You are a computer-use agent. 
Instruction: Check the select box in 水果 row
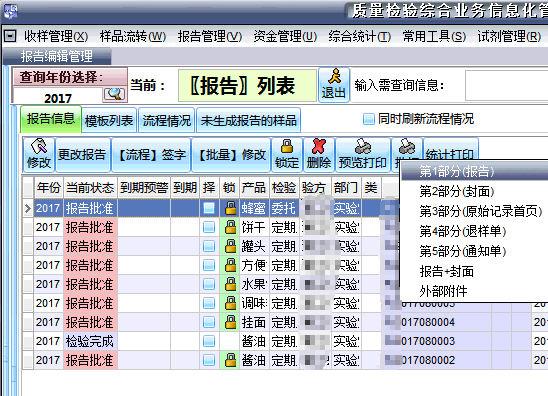(209, 284)
